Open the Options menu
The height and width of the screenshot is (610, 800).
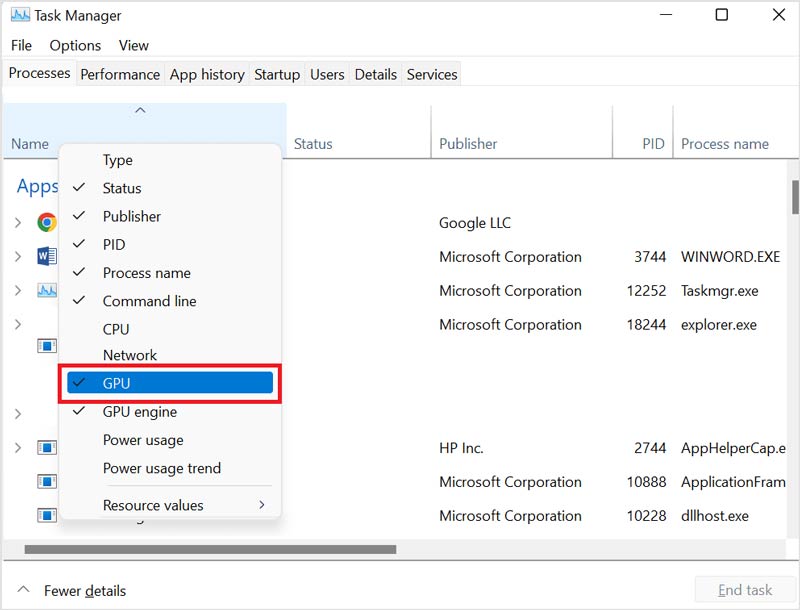pyautogui.click(x=75, y=45)
